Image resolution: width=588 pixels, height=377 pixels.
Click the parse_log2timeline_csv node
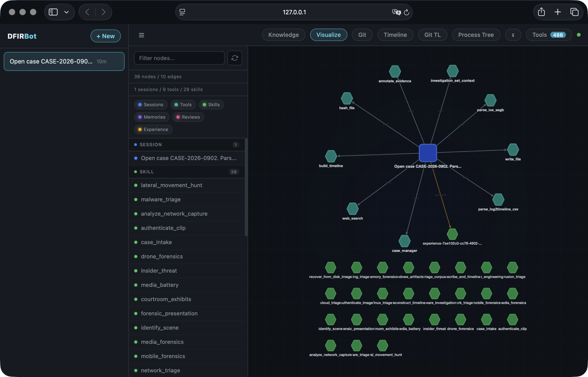[498, 200]
